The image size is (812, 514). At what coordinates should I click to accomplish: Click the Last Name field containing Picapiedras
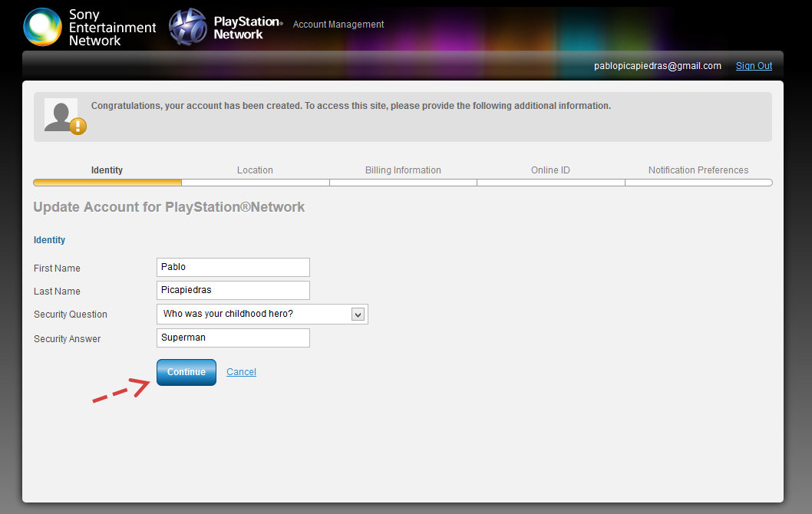tap(233, 290)
